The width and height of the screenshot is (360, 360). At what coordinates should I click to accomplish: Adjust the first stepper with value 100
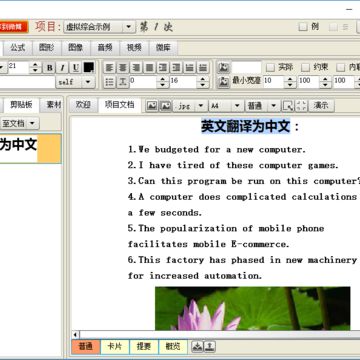[325, 82]
